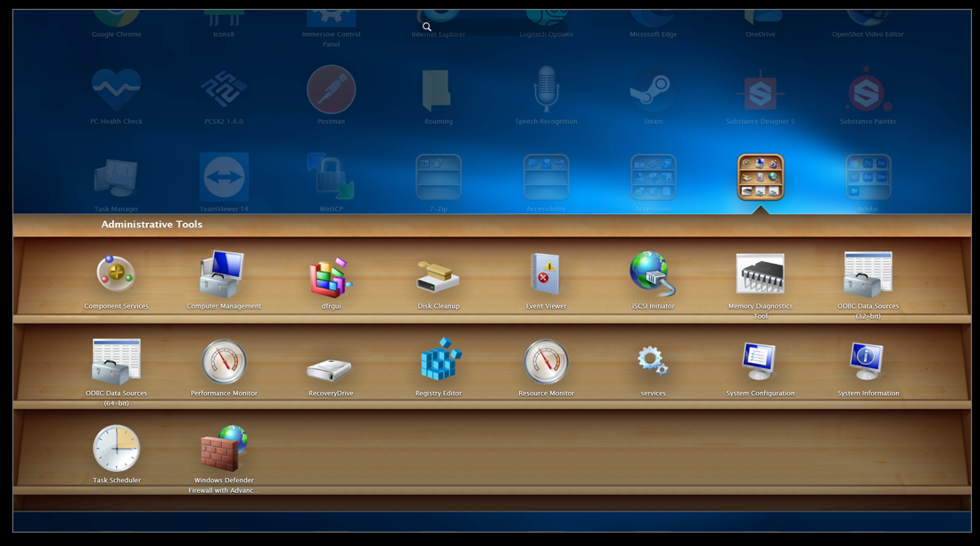Open ODBC Data Sources (32-bit)
This screenshot has height=546, width=980.
pyautogui.click(x=868, y=274)
